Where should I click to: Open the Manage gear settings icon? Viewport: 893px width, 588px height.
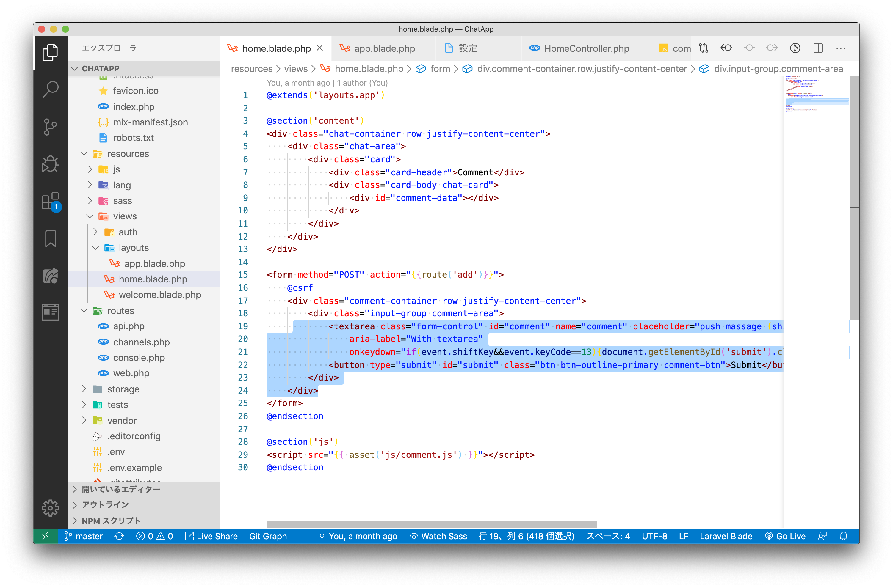pos(50,508)
